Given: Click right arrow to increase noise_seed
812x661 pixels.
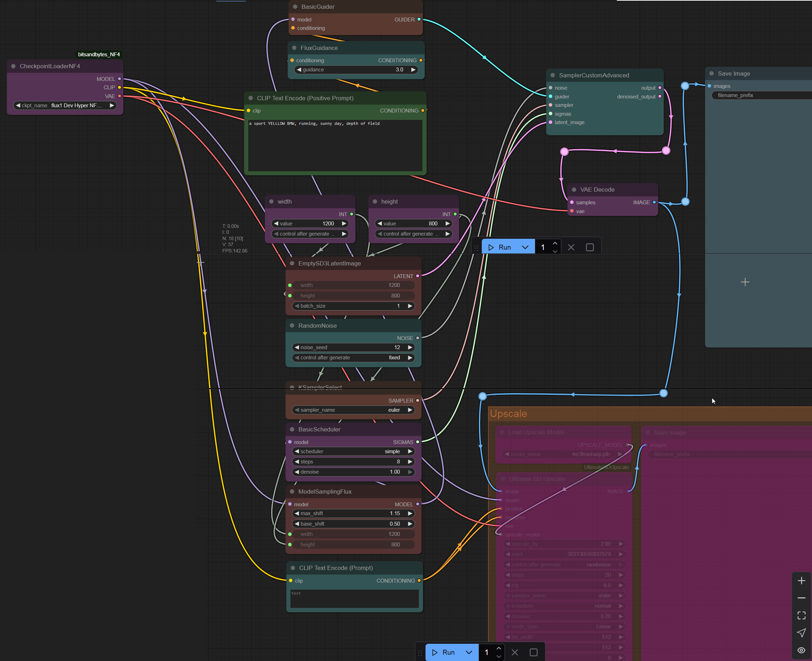Looking at the screenshot, I should point(410,347).
